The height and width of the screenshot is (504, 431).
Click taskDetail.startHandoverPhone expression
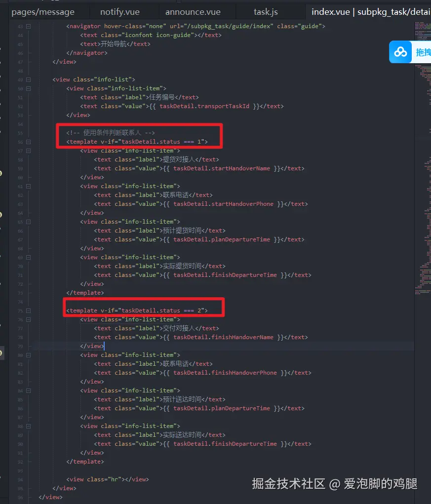click(223, 204)
